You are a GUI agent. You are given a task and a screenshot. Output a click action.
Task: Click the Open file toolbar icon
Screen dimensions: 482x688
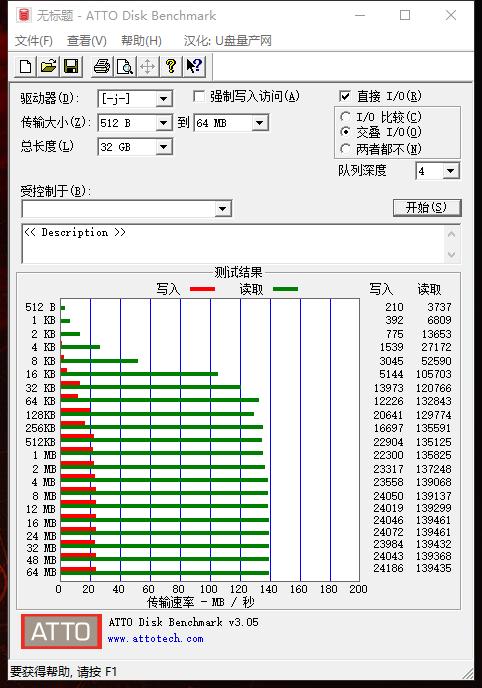tap(49, 66)
